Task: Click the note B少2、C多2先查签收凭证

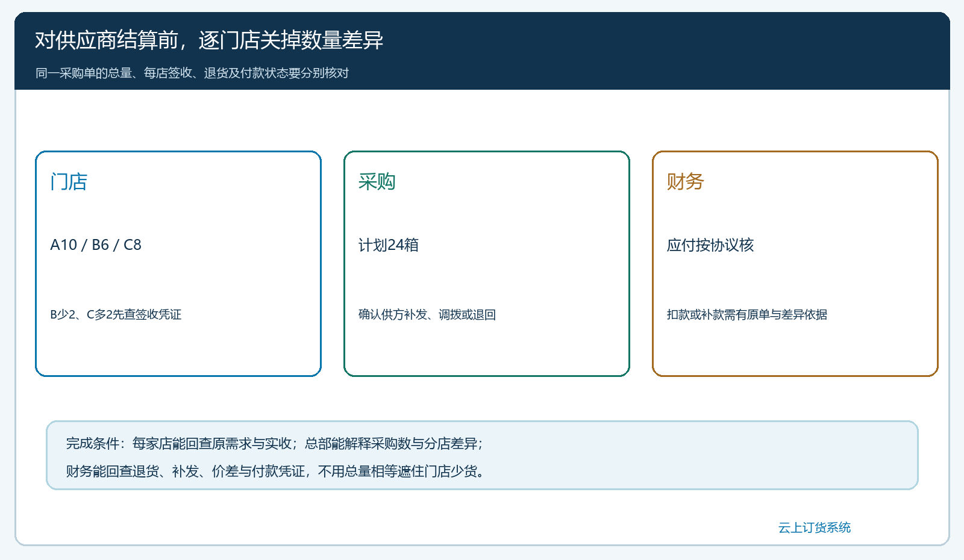Action: (116, 314)
